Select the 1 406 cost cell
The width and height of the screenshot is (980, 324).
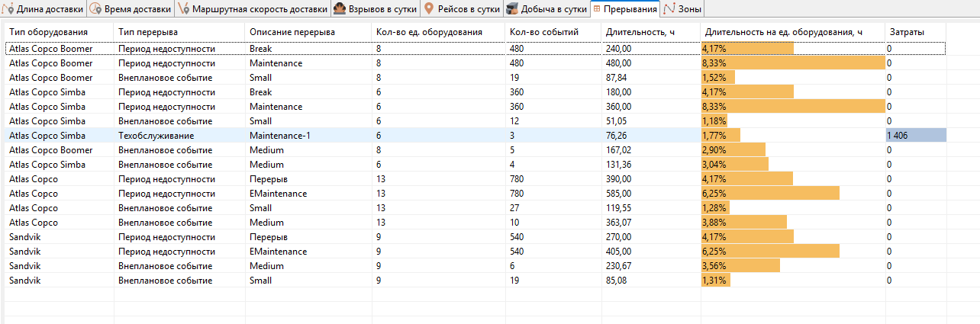pos(915,136)
